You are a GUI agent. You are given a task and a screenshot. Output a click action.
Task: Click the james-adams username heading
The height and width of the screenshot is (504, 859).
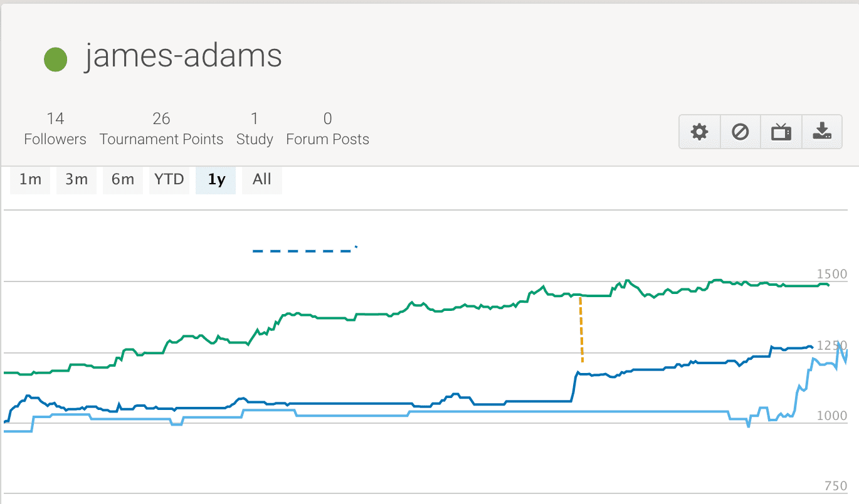tap(183, 56)
